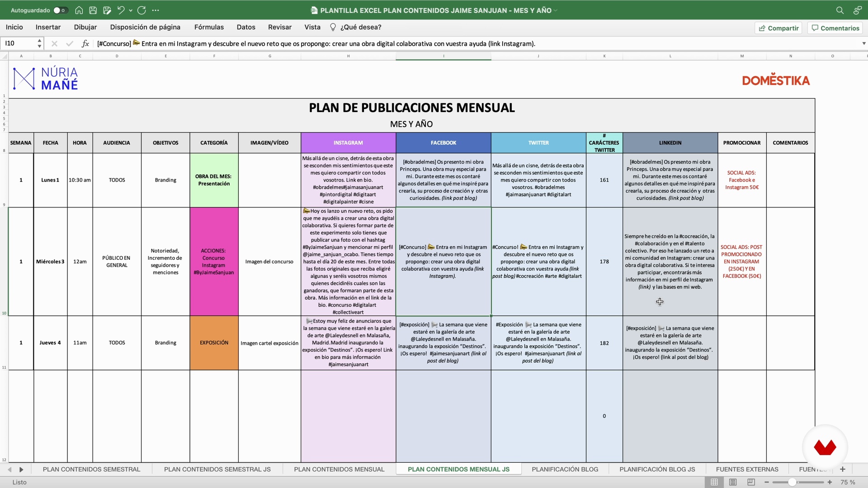Open the Inicio ribbon tab
The height and width of the screenshot is (488, 868).
(14, 27)
